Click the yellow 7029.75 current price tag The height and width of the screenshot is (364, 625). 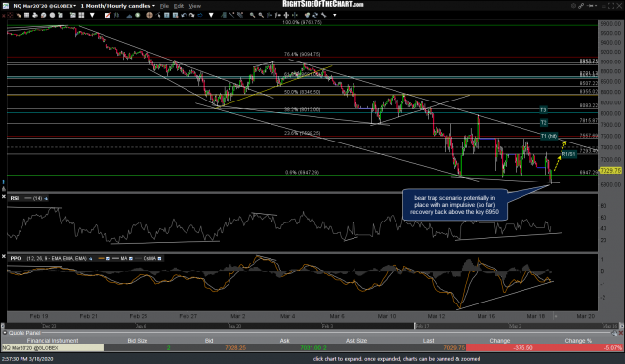coord(610,171)
